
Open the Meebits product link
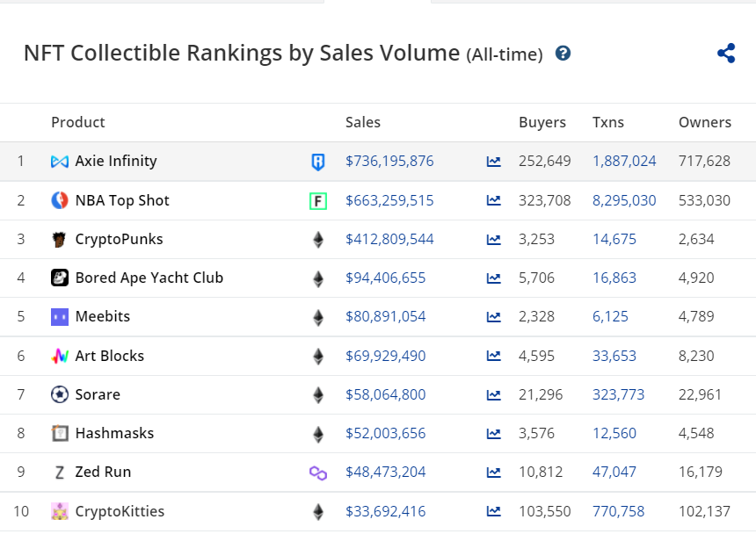(103, 316)
